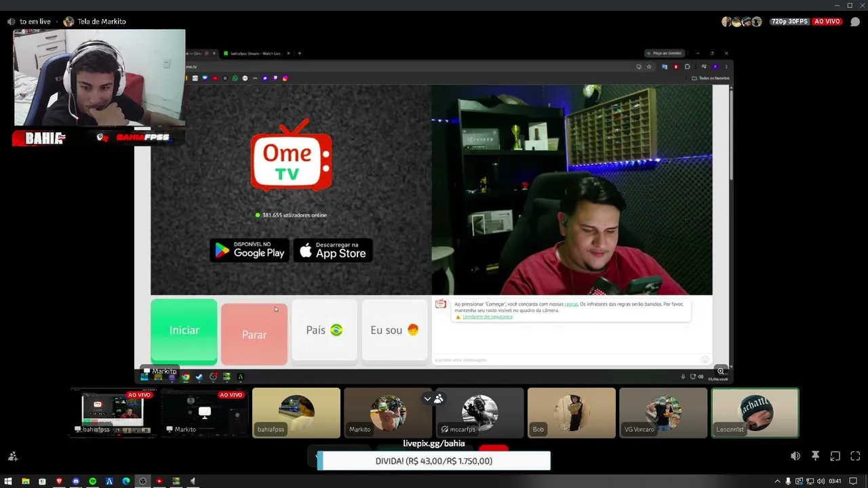Viewport: 868px width, 488px height.
Task: Open the 720p 30FPS stream quality menu
Action: [789, 22]
